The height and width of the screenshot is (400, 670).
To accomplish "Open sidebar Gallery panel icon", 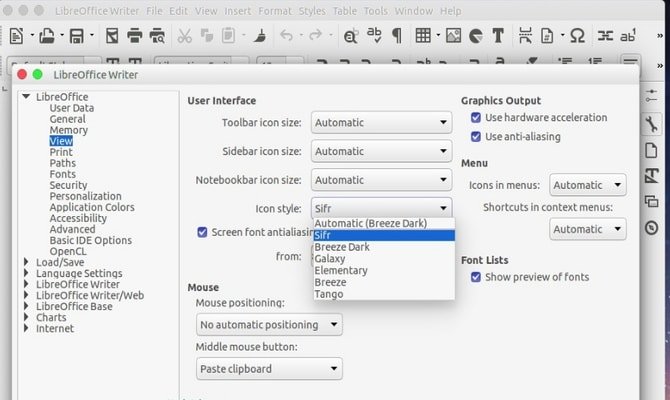I will [x=651, y=201].
